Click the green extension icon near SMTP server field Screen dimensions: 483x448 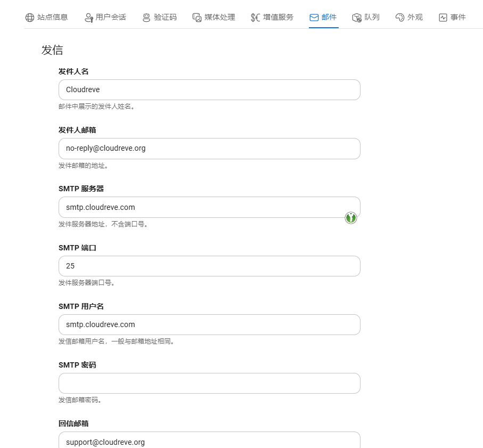350,218
